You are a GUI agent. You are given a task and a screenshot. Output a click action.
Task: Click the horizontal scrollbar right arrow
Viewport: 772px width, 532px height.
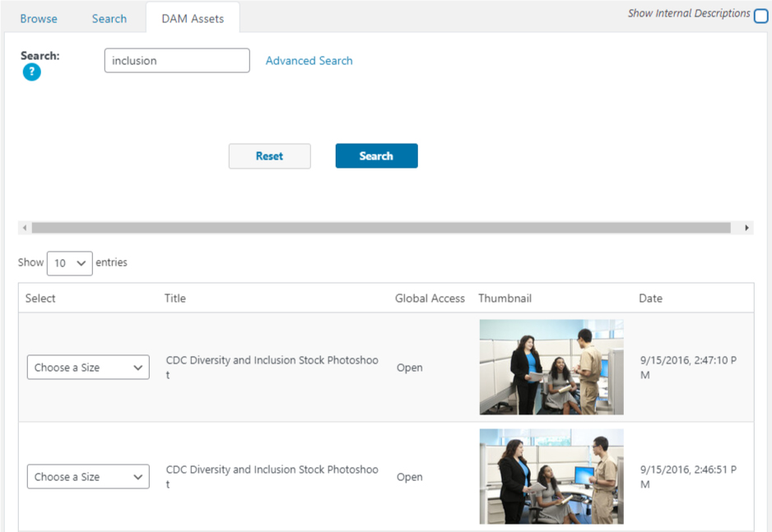pos(747,227)
